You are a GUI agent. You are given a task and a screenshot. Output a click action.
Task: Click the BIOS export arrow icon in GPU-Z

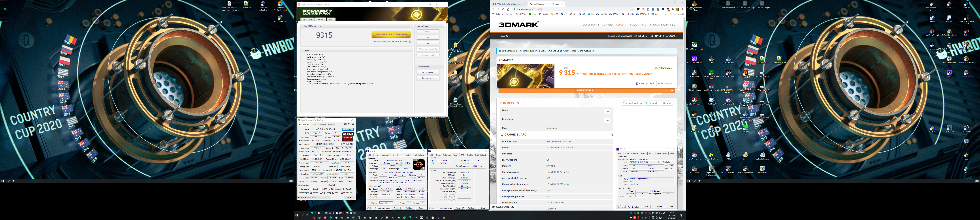click(x=343, y=144)
